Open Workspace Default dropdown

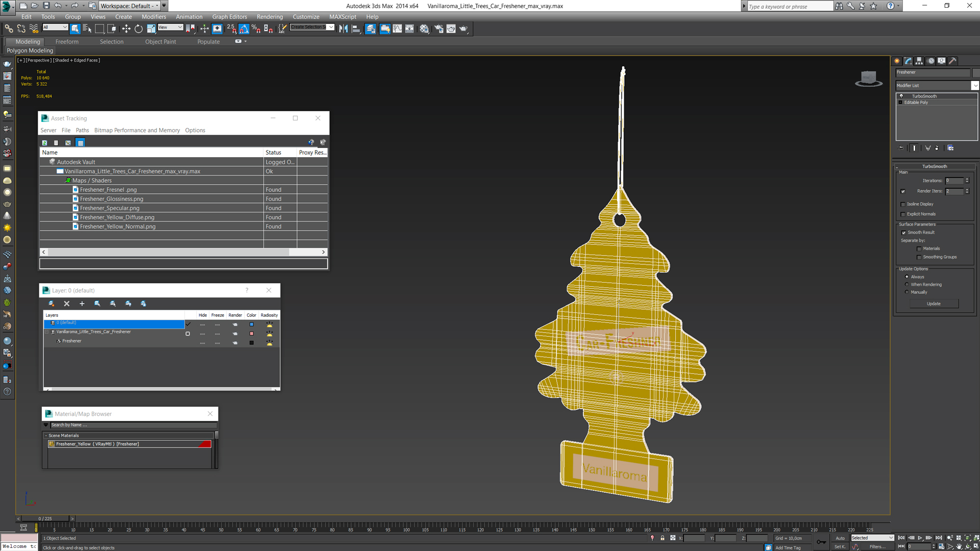click(157, 6)
